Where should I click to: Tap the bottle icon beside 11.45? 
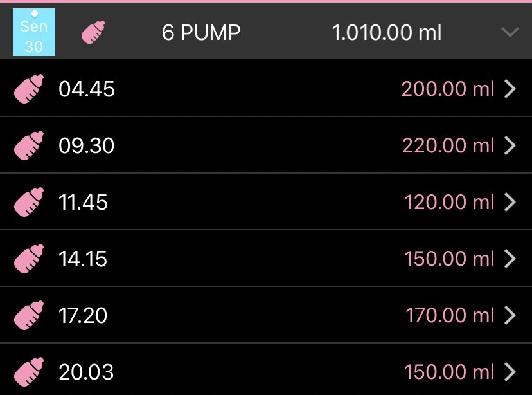click(x=29, y=202)
